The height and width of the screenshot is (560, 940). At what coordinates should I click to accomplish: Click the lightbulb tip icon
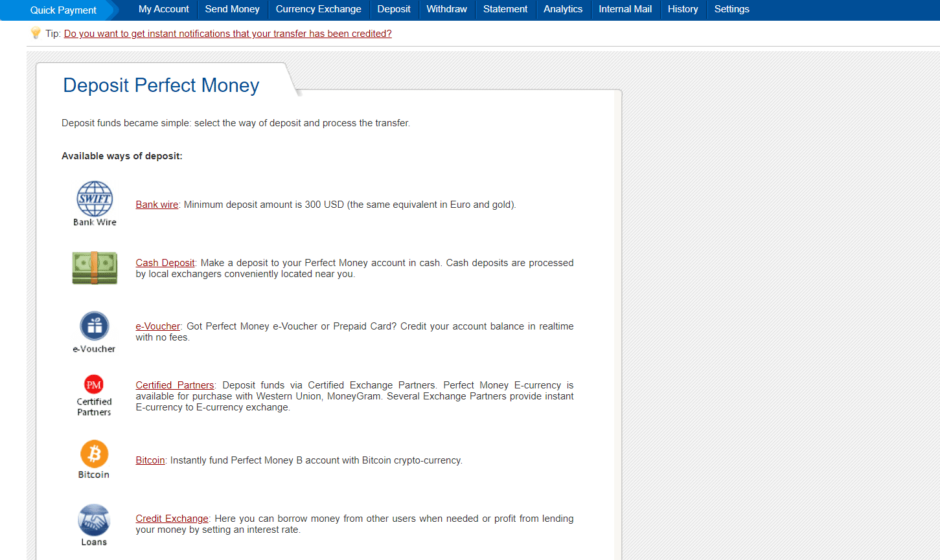pyautogui.click(x=36, y=33)
